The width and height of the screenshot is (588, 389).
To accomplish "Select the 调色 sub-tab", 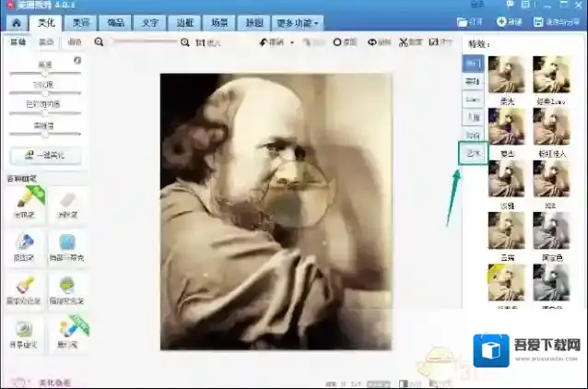I will coord(75,42).
